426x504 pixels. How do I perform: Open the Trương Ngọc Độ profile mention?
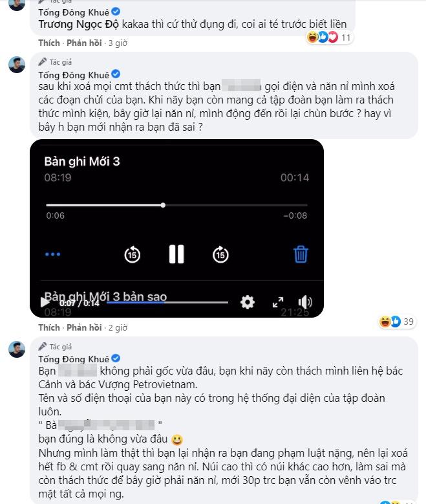pyautogui.click(x=80, y=24)
